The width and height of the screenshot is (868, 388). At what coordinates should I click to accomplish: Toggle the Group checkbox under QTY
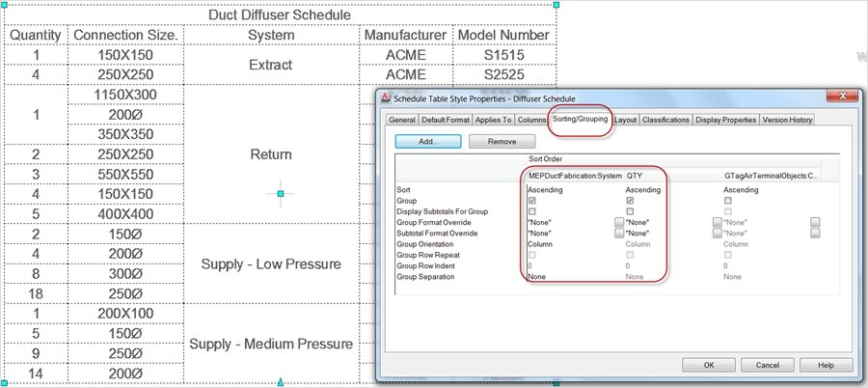click(630, 201)
